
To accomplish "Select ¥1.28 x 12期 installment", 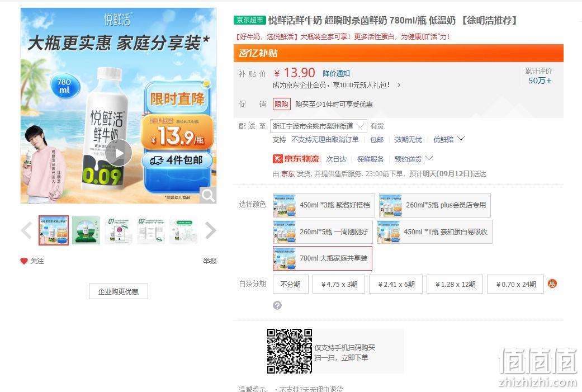I will [x=455, y=284].
